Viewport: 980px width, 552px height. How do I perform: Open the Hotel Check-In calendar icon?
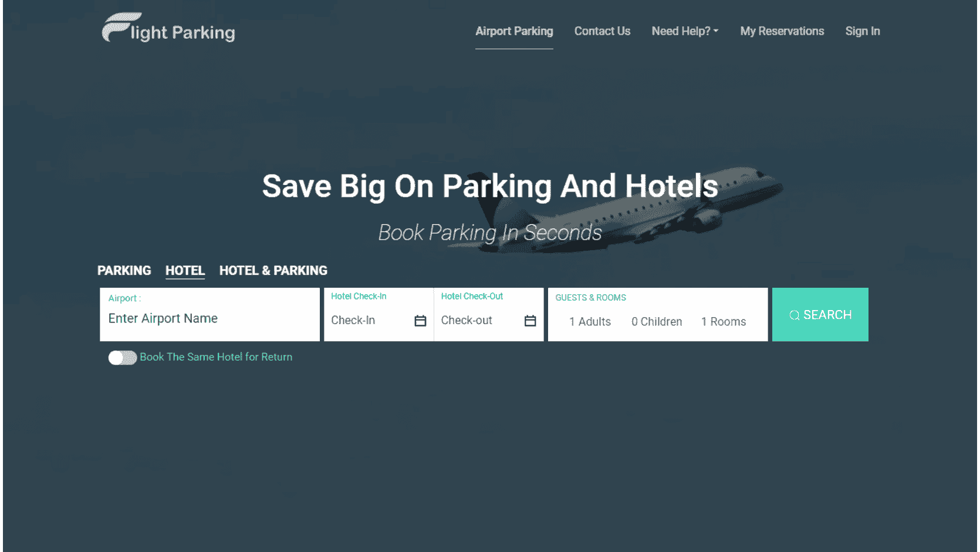click(x=420, y=321)
